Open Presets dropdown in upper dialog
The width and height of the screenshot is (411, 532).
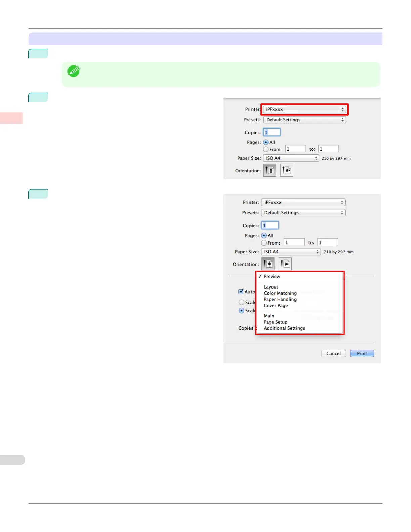pos(304,120)
